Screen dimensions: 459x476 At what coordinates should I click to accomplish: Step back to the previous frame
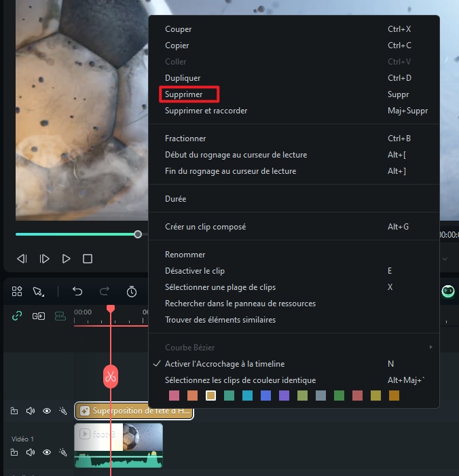[22, 259]
